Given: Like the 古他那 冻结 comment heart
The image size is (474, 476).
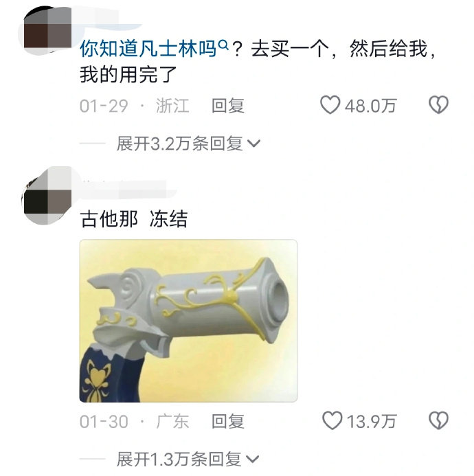Looking at the screenshot, I should [x=332, y=421].
